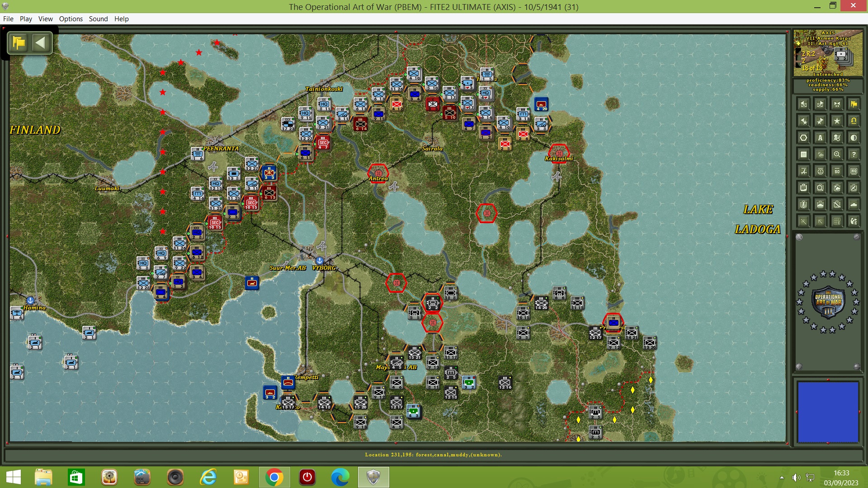Open the Options menu
This screenshot has height=488, width=868.
tap(71, 19)
